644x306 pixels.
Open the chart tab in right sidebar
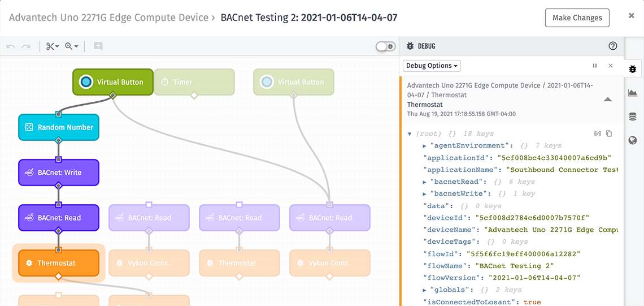[633, 93]
